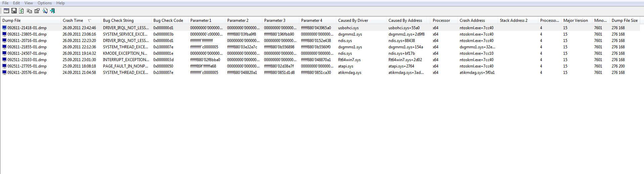
Task: Open the File menu
Action: [5, 3]
